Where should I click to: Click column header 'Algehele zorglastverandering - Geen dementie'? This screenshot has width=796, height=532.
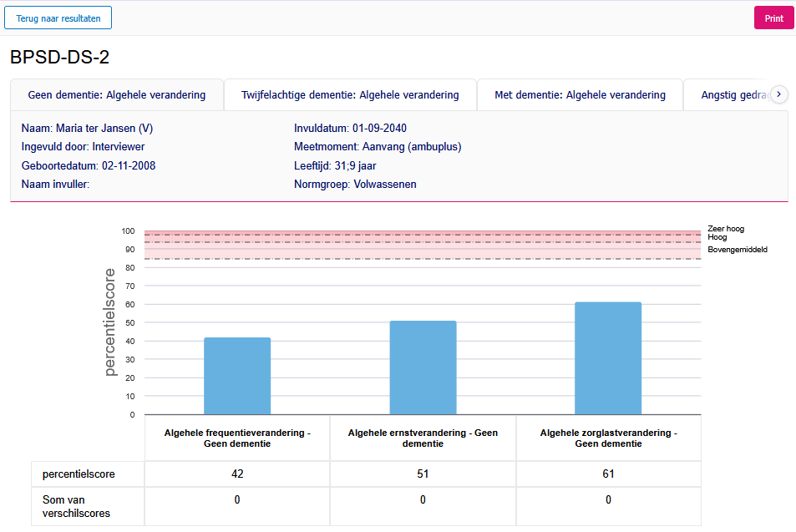(608, 438)
